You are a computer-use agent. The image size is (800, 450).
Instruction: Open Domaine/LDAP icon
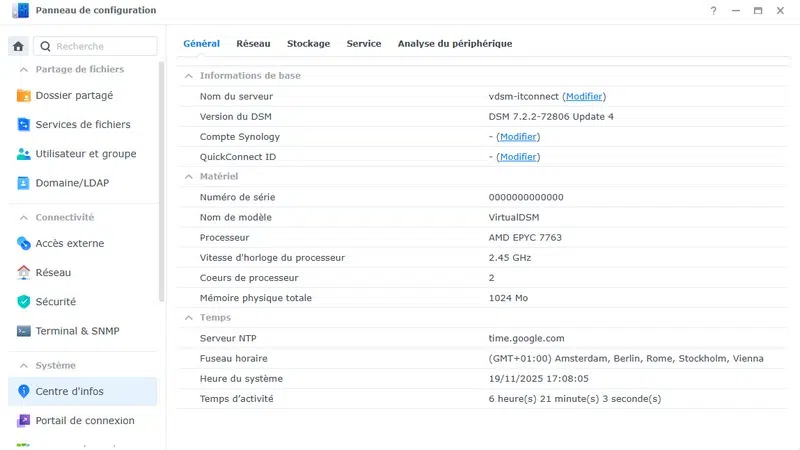pyautogui.click(x=24, y=183)
